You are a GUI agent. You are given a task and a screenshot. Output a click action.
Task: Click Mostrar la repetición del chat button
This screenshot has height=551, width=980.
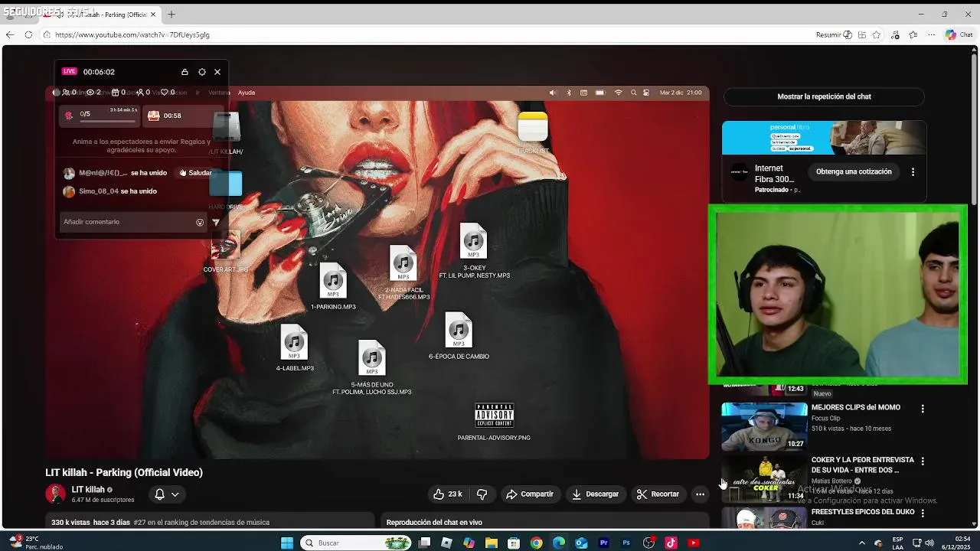pos(824,96)
